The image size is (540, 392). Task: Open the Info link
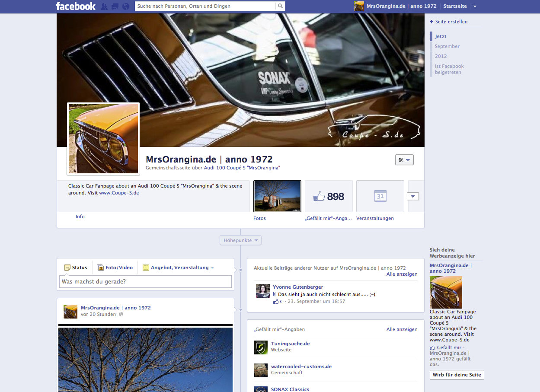pos(80,217)
